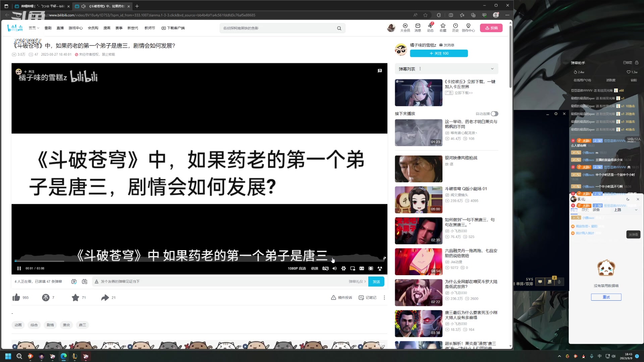
Task: Open the 历史 history icon
Action: (x=455, y=28)
